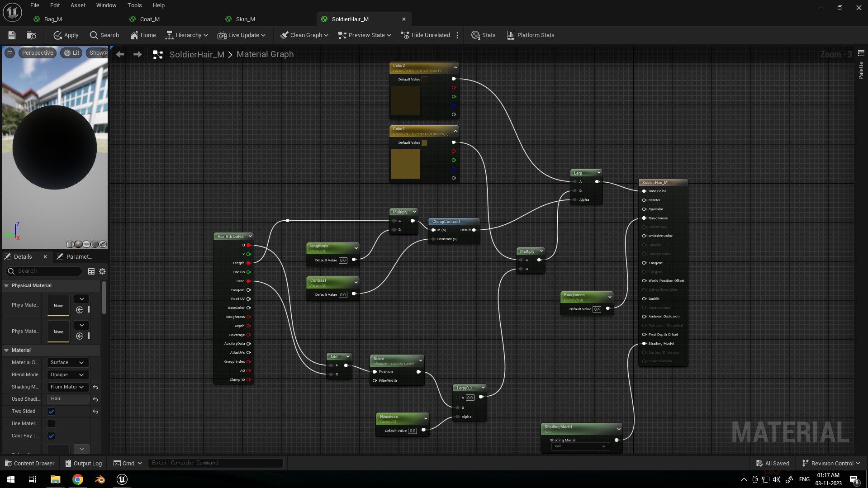Click the graph forward arrow
Viewport: 868px width, 488px height.
coord(138,54)
